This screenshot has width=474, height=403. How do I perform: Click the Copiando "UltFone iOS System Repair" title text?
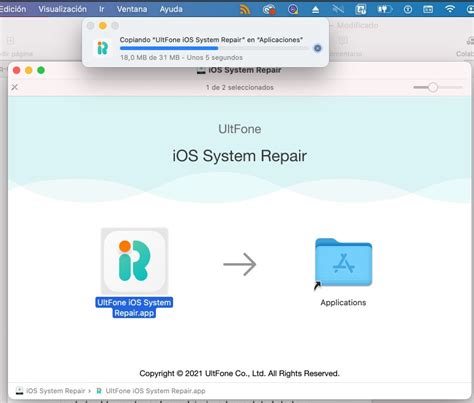(211, 40)
